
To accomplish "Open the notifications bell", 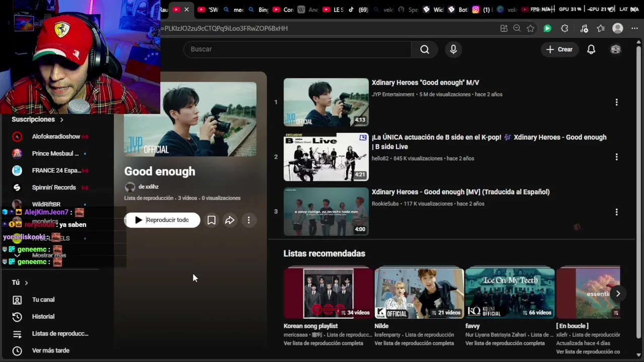I will (x=591, y=49).
